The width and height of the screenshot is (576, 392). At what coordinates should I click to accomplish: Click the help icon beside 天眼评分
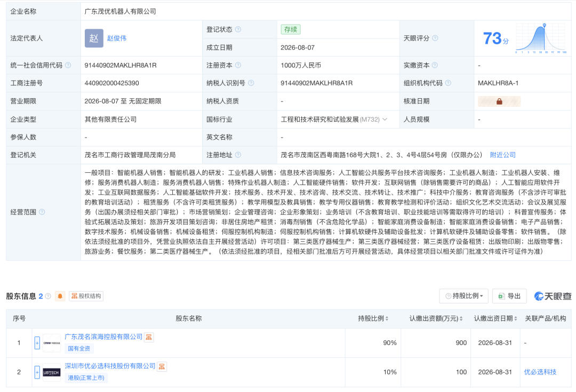[435, 38]
